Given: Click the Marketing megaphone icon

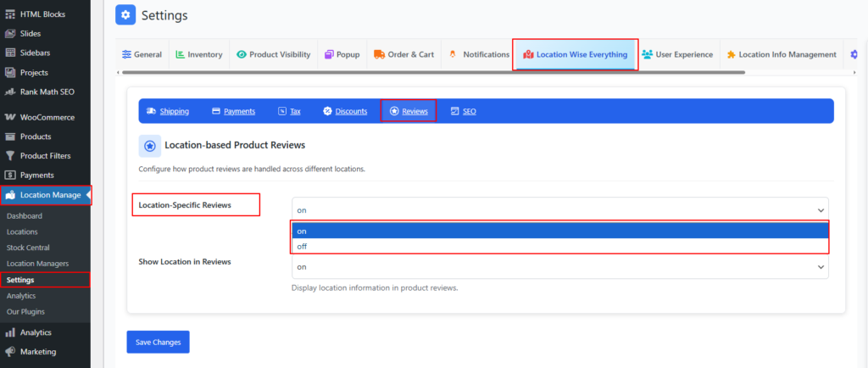Looking at the screenshot, I should point(10,352).
